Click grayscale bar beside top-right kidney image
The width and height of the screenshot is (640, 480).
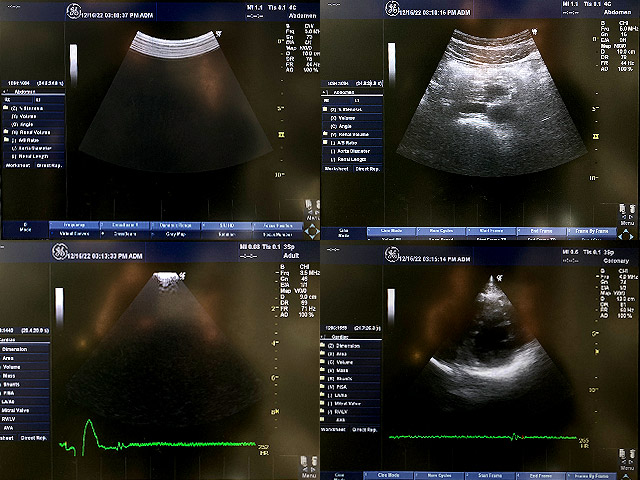pyautogui.click(x=391, y=64)
